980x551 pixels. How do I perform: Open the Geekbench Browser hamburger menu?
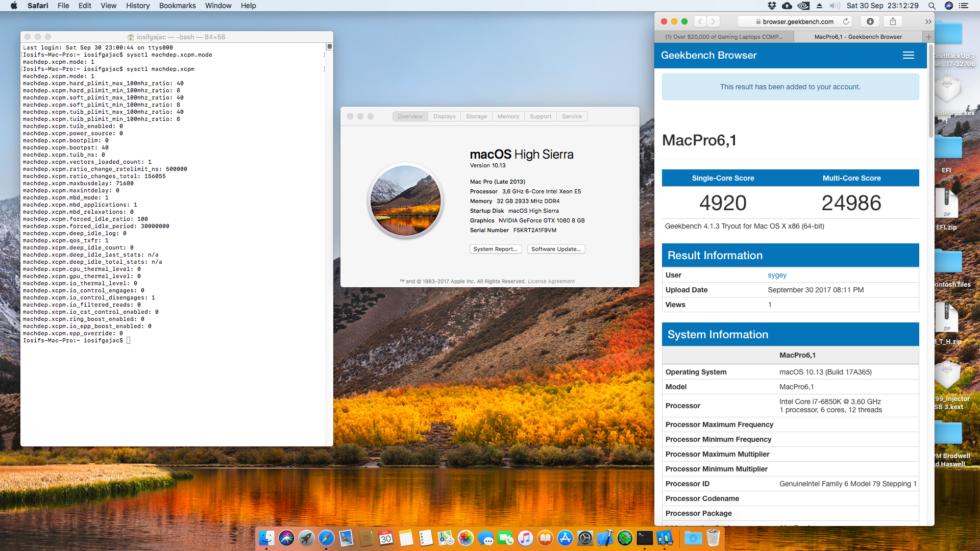[x=908, y=55]
